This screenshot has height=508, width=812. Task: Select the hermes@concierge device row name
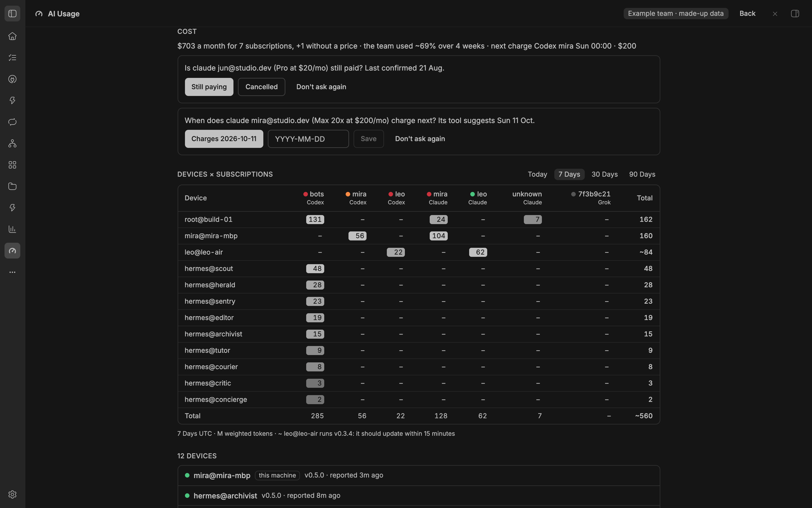click(216, 399)
